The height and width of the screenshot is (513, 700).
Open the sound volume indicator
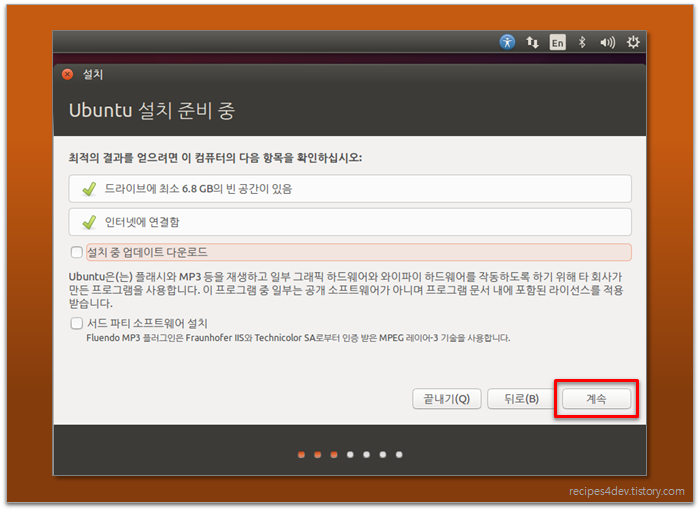tap(608, 42)
